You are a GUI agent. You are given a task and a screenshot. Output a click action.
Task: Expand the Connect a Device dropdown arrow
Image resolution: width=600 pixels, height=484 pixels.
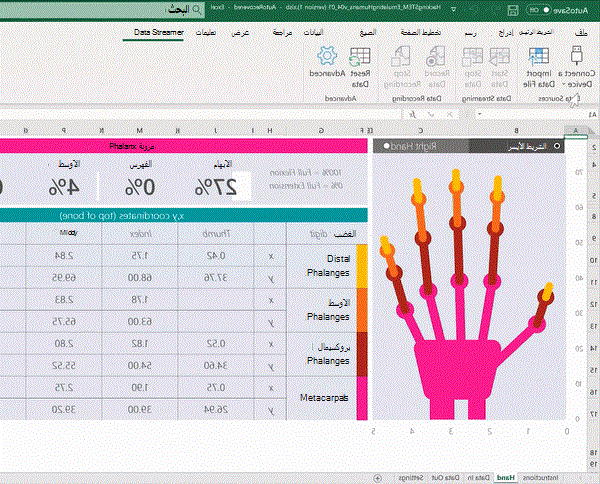pos(564,85)
